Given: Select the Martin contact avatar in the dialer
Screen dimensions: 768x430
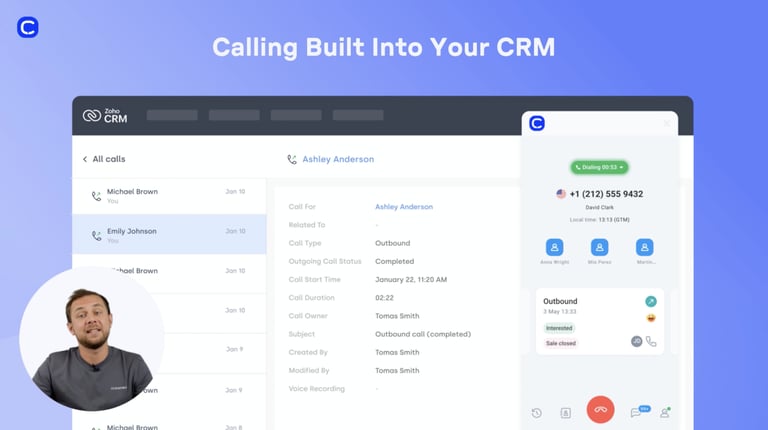Looking at the screenshot, I should (645, 247).
